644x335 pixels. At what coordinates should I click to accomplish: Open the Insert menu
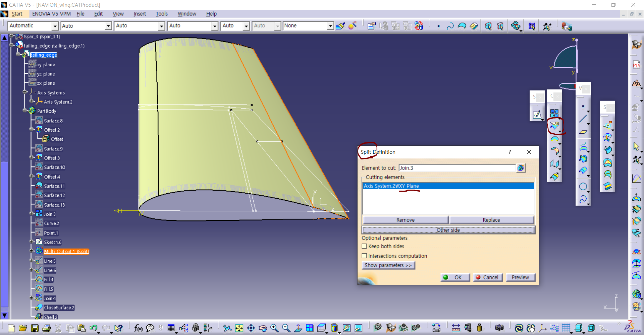(140, 14)
